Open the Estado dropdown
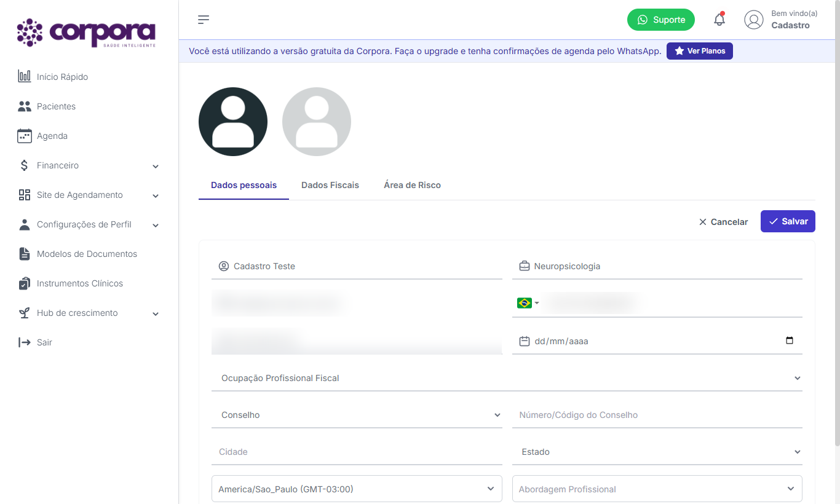 [657, 452]
